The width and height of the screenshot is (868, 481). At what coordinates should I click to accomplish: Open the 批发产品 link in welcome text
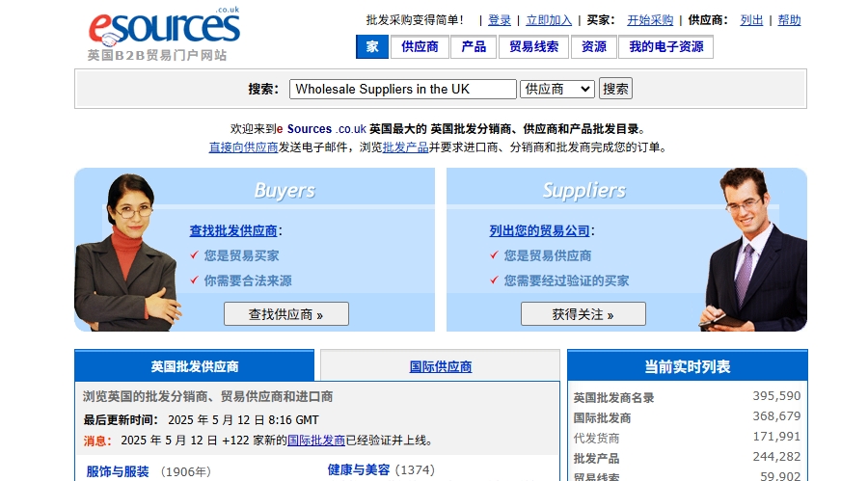405,147
